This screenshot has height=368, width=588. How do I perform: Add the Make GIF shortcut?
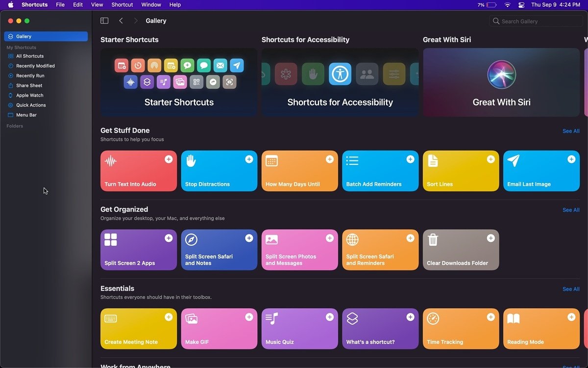[x=249, y=317]
